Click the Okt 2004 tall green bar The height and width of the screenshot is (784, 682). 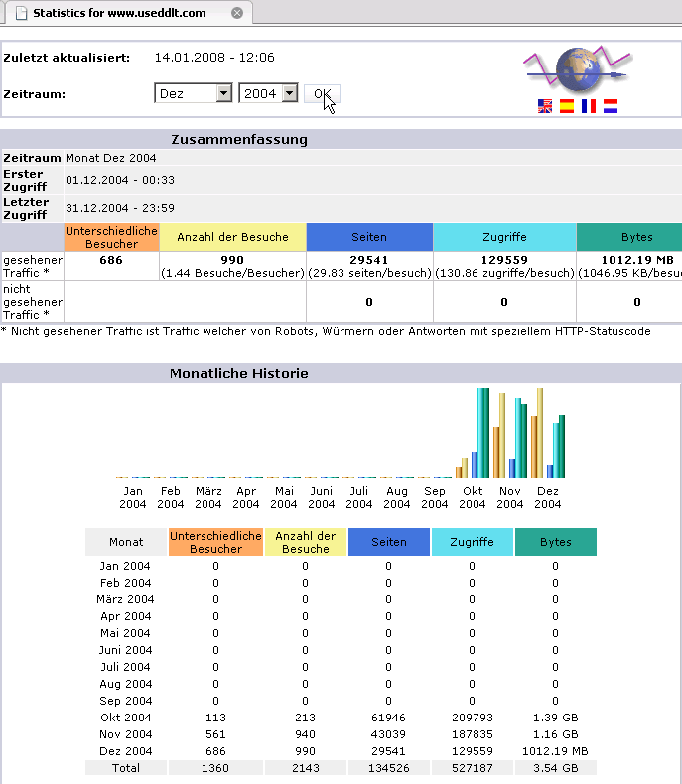[x=486, y=433]
